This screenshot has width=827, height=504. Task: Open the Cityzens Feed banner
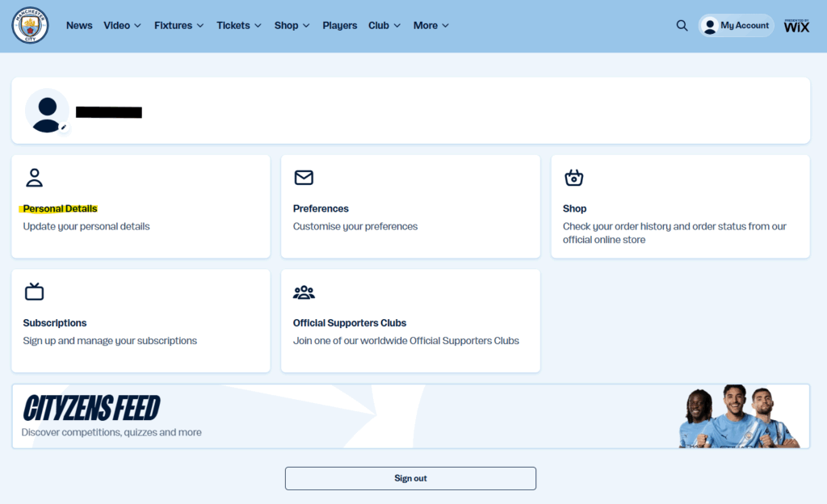point(410,416)
